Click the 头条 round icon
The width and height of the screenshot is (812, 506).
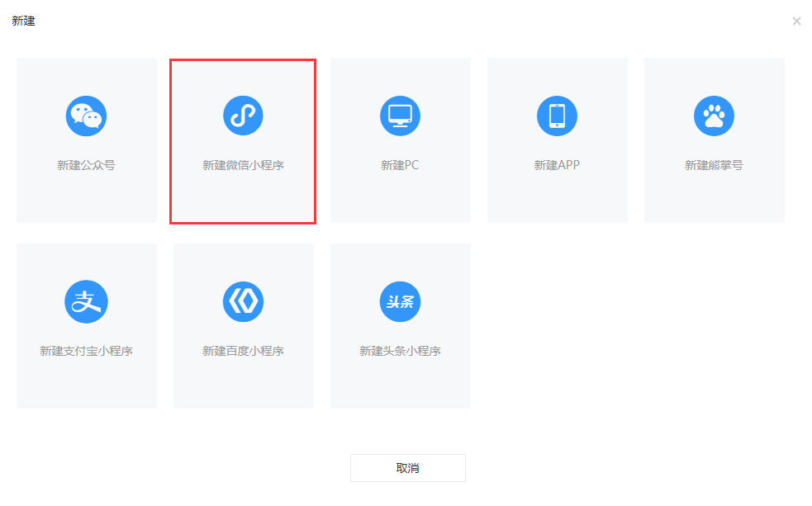400,301
